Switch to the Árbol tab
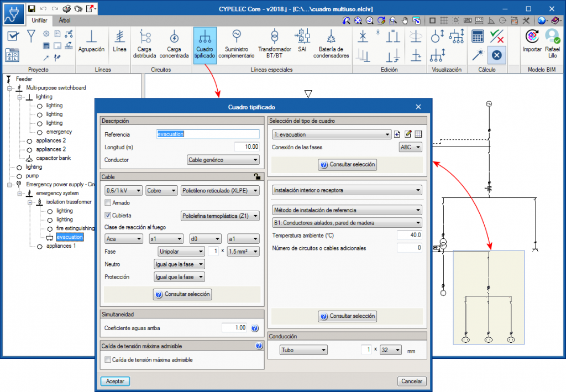The image size is (566, 392). coord(65,20)
